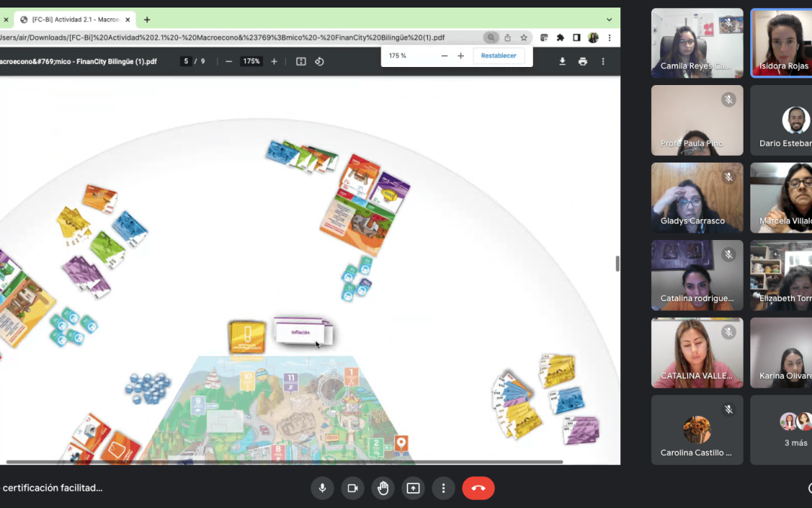
Task: Select Karina Olivare video tile
Action: pos(781,352)
